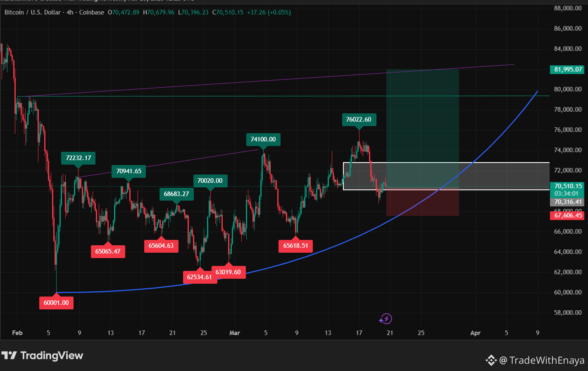Select the red stop-loss zone of the long position

coord(423,203)
